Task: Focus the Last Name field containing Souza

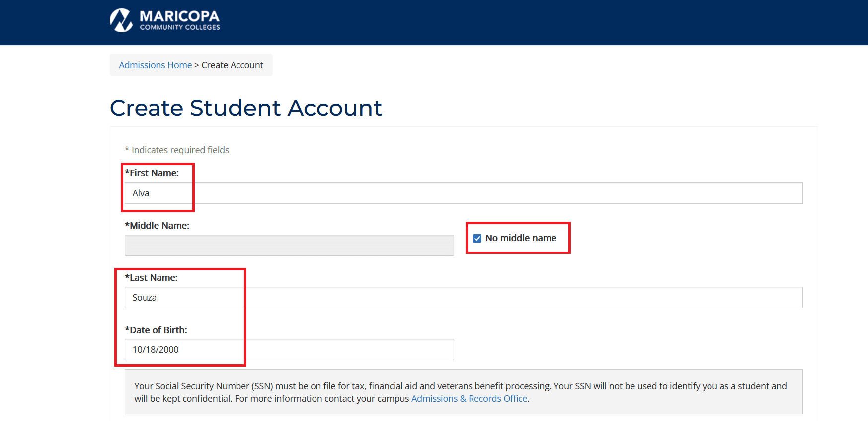Action: [463, 298]
